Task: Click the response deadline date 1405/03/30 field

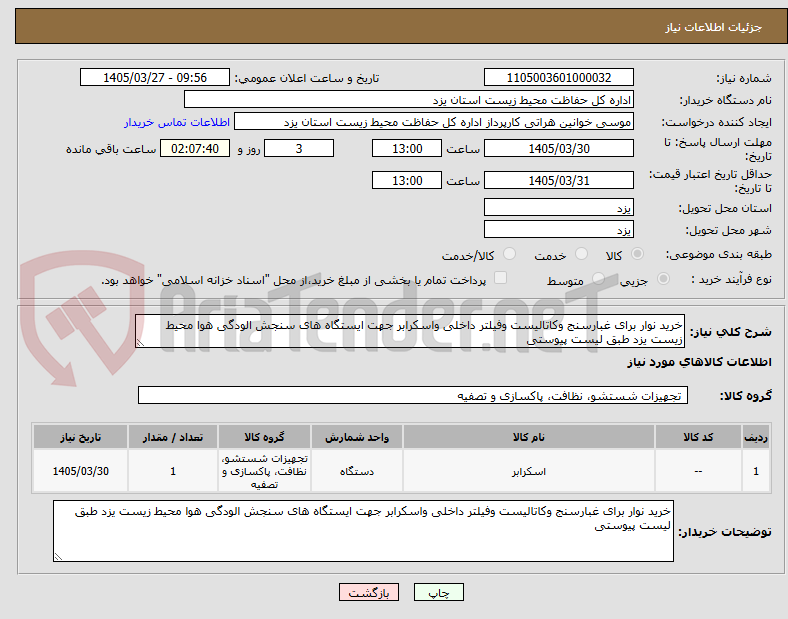Action: (558, 149)
